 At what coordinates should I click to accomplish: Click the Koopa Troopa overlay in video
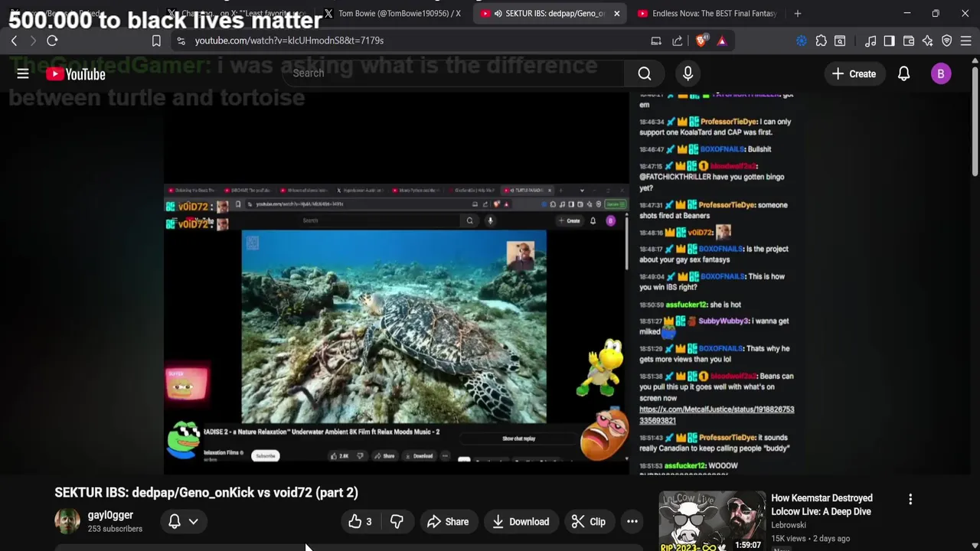601,367
